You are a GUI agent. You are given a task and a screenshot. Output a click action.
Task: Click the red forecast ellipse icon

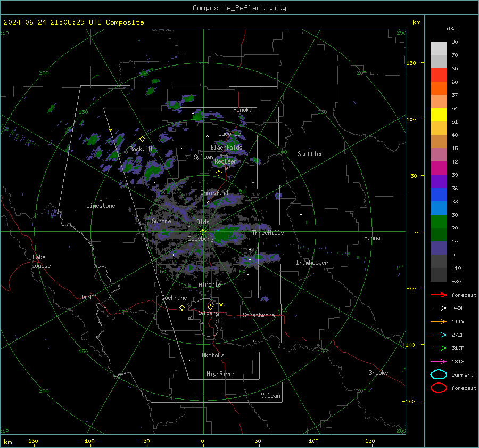coord(439,388)
